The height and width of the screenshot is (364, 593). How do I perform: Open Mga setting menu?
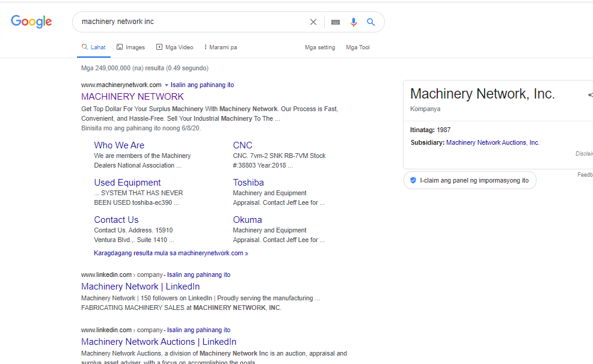[319, 47]
